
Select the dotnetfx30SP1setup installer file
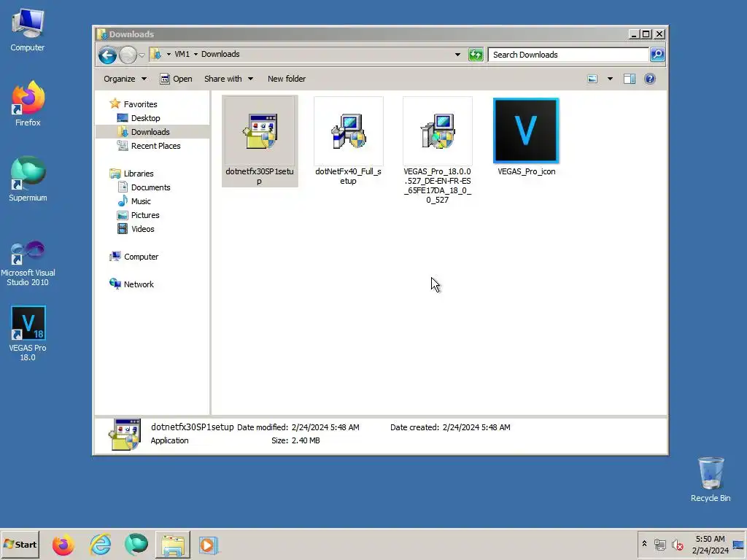(260, 141)
